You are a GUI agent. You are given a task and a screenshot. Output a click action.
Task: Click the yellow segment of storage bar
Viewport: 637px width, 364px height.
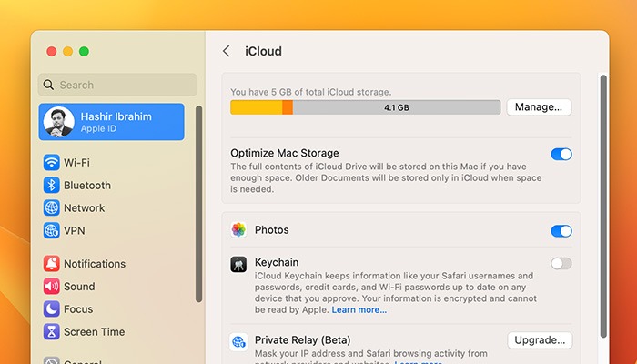click(257, 107)
